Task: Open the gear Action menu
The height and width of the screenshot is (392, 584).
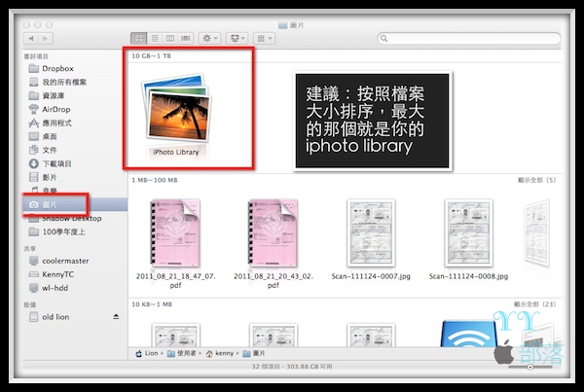Action: (x=209, y=38)
